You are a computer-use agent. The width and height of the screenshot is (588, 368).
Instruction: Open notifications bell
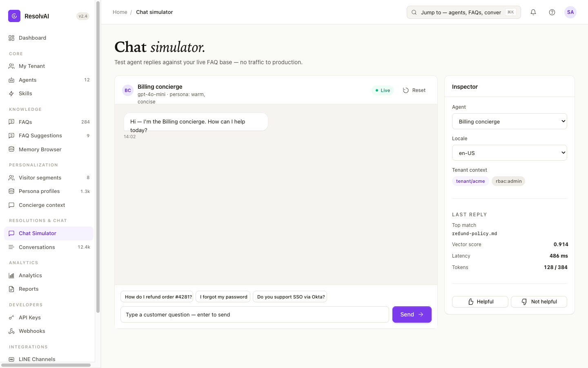[x=533, y=12]
